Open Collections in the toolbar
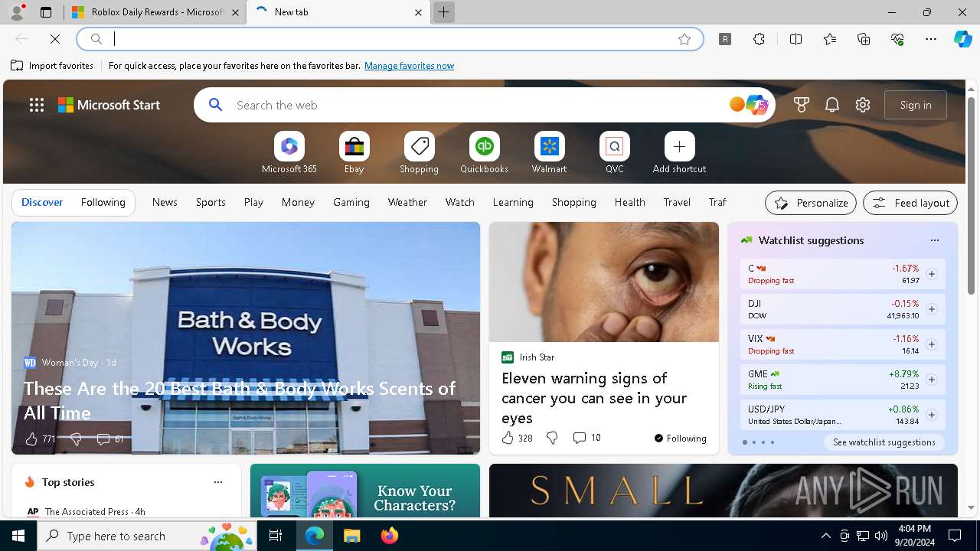980x551 pixels. [x=864, y=39]
